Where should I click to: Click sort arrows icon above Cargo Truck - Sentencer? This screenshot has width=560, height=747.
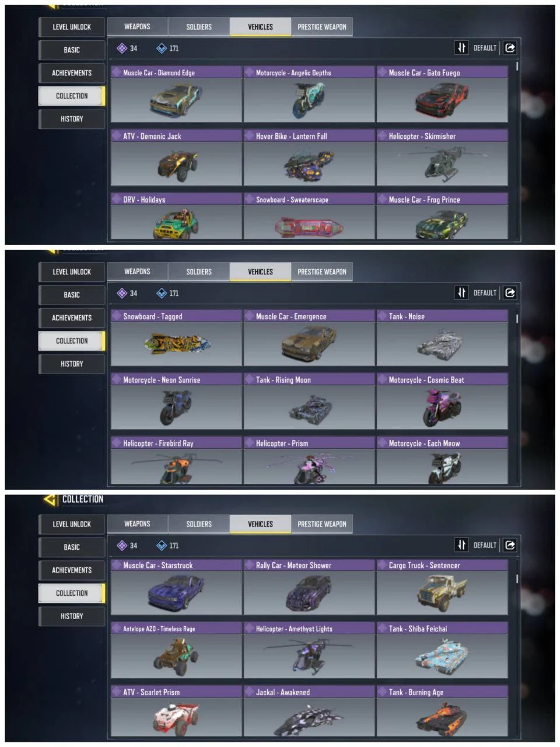pos(461,545)
